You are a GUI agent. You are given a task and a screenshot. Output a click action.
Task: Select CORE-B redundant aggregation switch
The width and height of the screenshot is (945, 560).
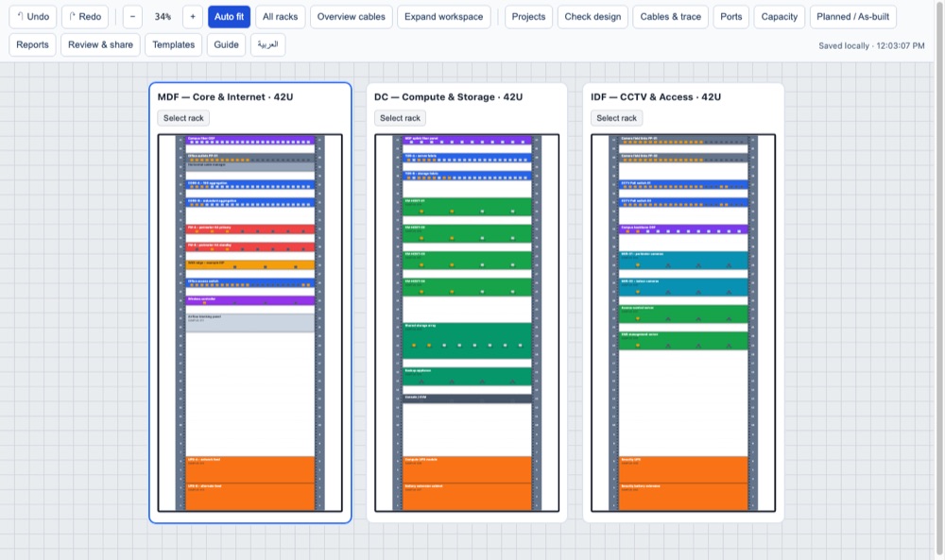pos(250,202)
